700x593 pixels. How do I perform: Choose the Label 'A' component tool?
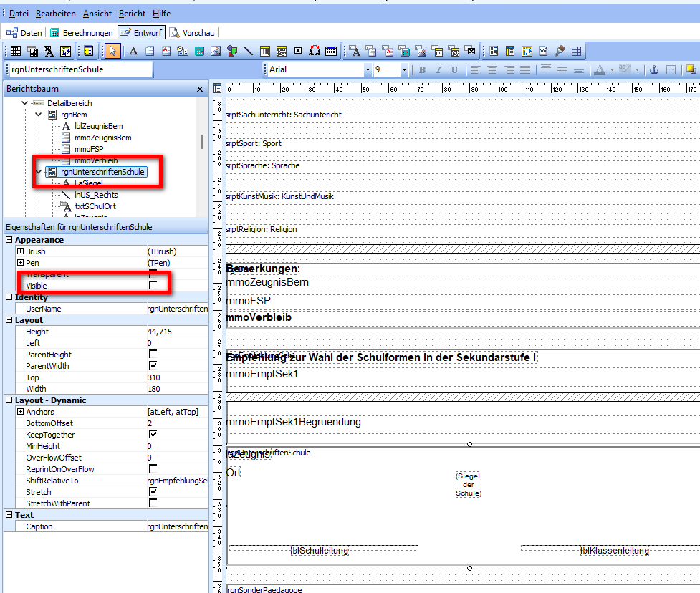click(133, 51)
